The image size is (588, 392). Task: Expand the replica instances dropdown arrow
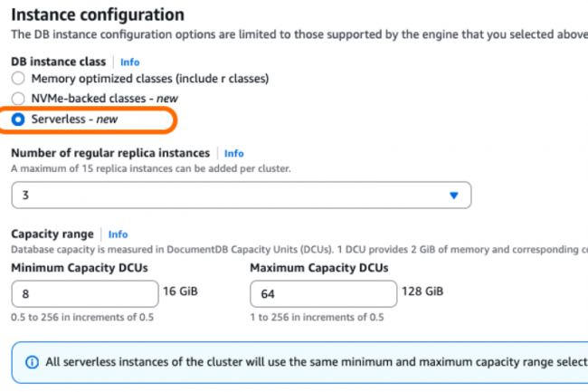454,195
